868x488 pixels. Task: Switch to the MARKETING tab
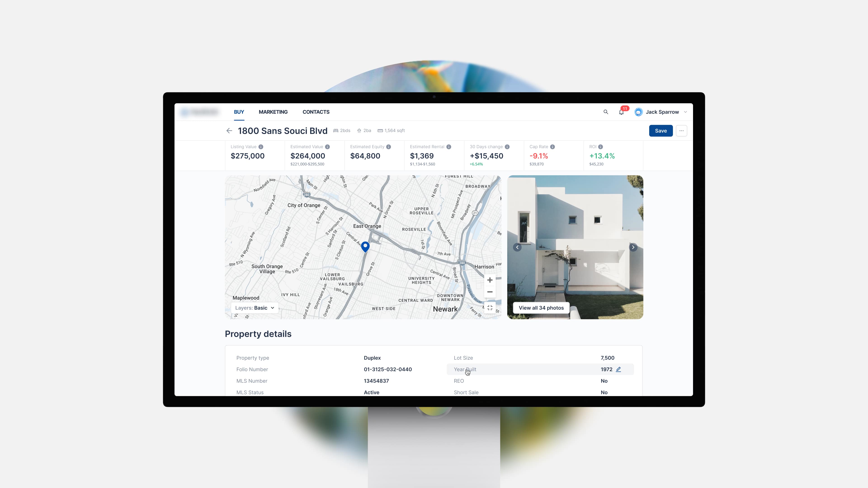click(273, 112)
